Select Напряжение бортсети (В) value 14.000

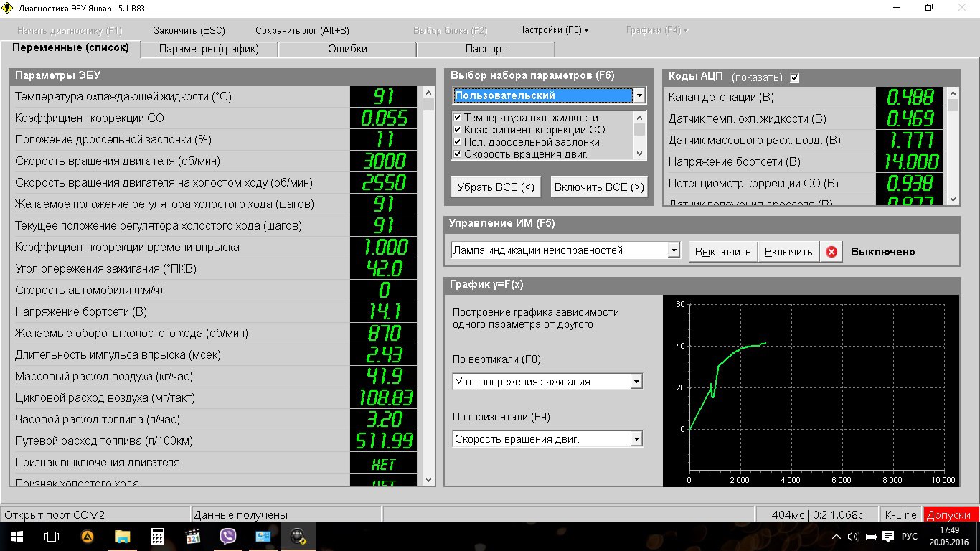tap(910, 161)
